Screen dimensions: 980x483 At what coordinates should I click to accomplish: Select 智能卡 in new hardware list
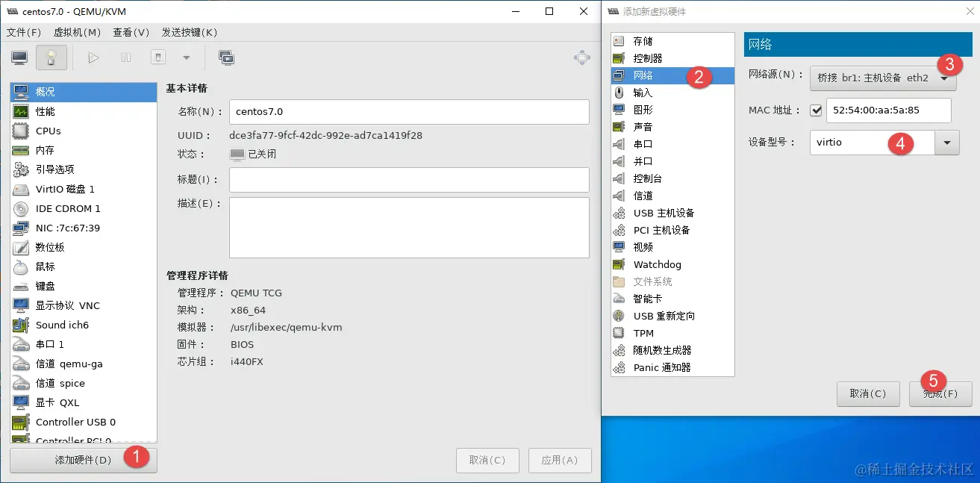point(672,299)
